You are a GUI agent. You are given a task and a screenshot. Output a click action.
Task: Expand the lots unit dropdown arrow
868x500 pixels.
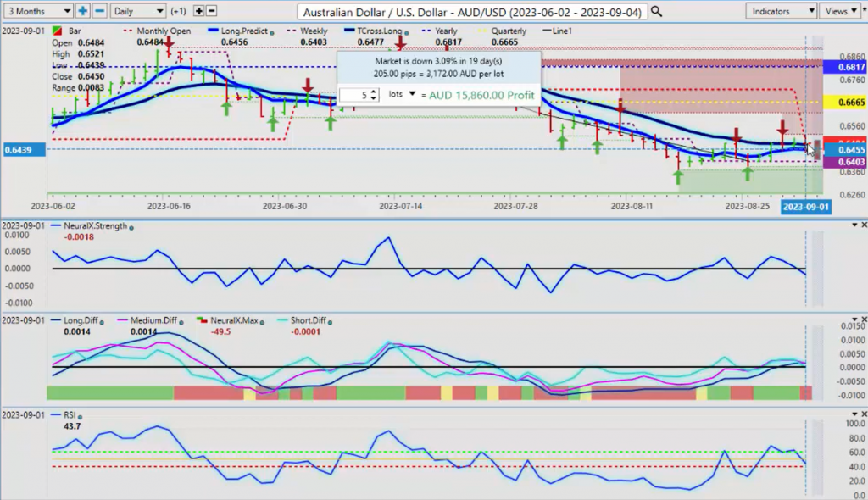click(x=413, y=94)
